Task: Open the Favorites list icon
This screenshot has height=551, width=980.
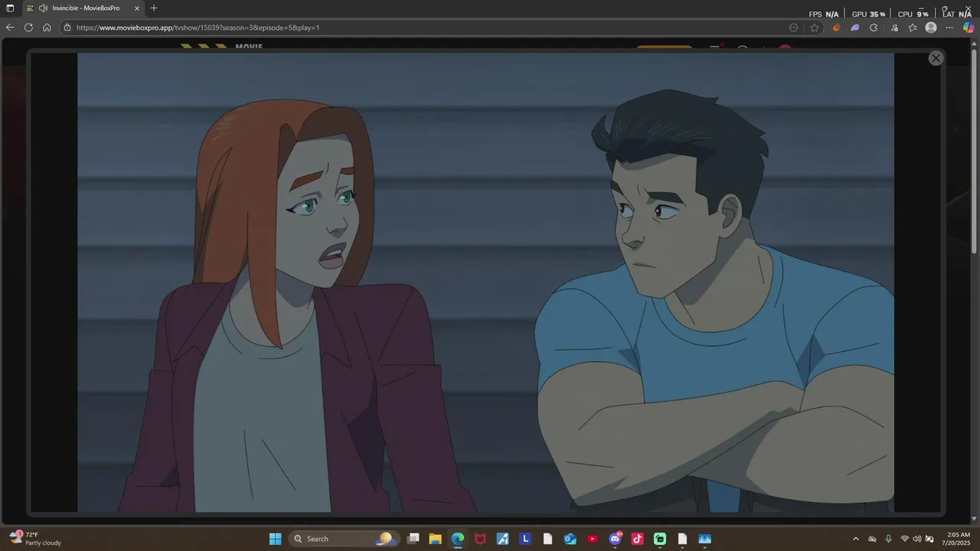Action: point(913,28)
